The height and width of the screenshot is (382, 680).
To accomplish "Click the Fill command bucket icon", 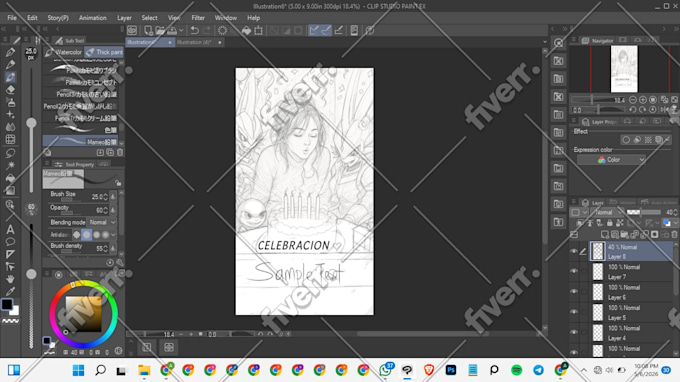I will [x=246, y=30].
